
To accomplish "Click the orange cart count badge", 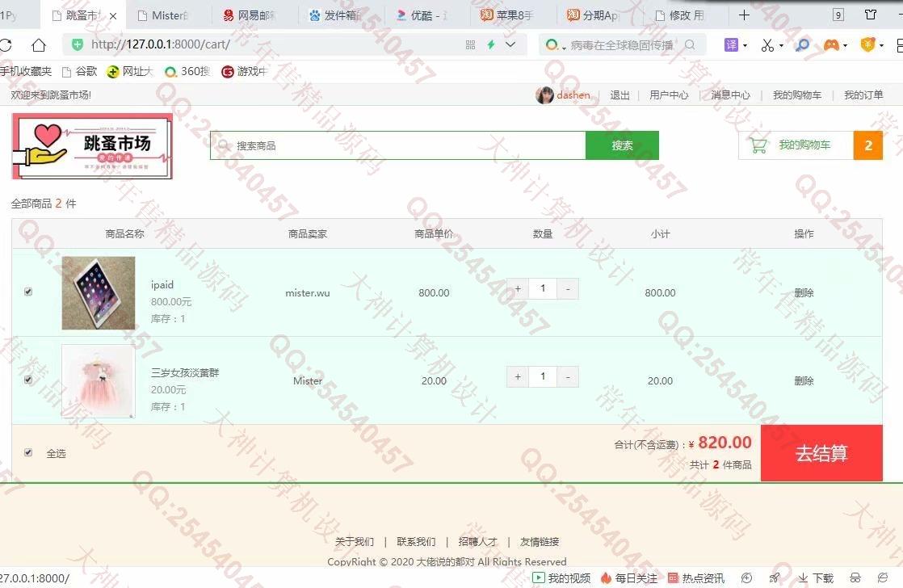I will click(x=868, y=145).
